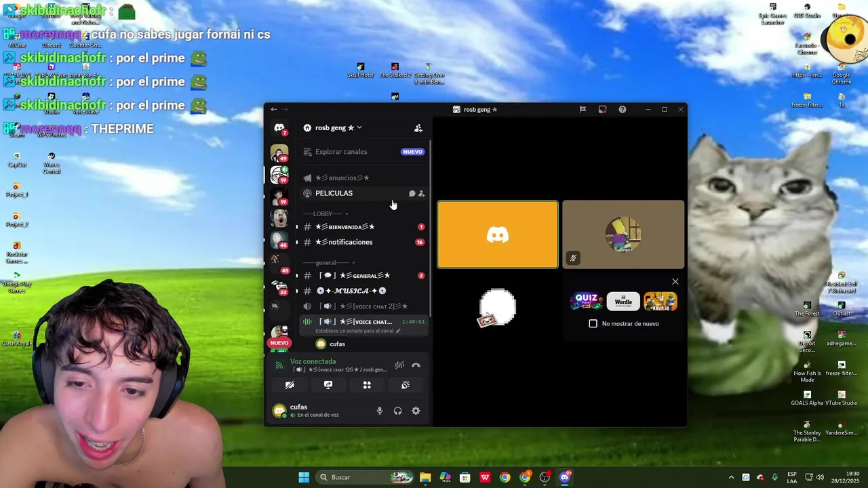Launch the Kour.io activity
Screen dimensions: 868x488
660,302
